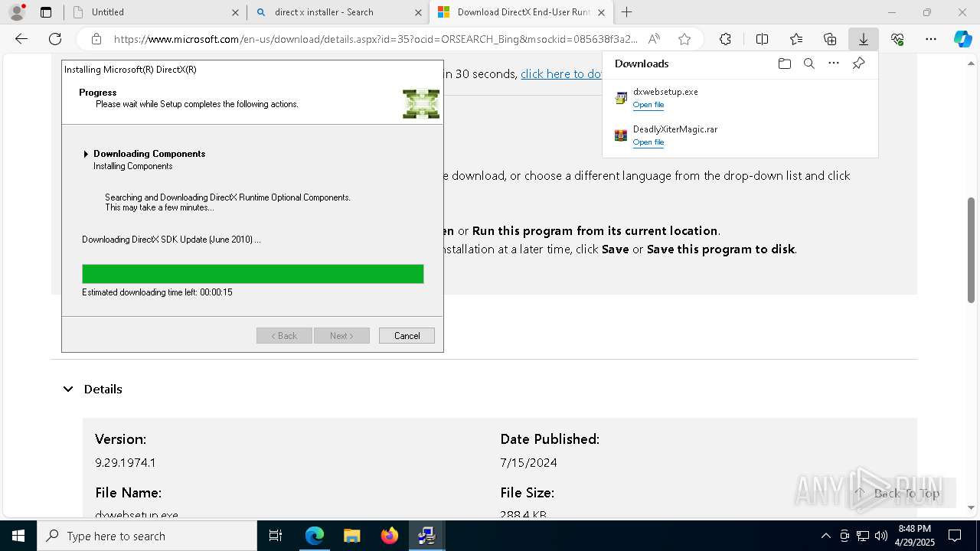Viewport: 980px width, 551px height.
Task: Toggle split screen view
Action: [x=762, y=39]
